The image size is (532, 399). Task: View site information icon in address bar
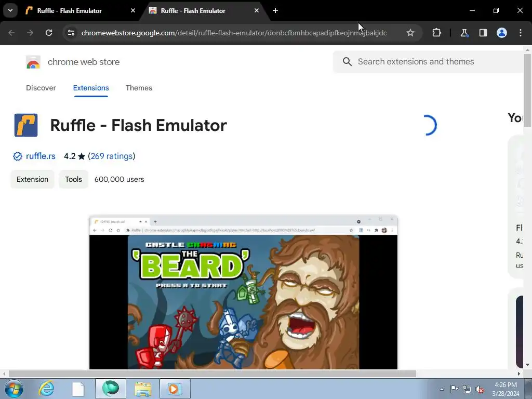[x=71, y=33]
